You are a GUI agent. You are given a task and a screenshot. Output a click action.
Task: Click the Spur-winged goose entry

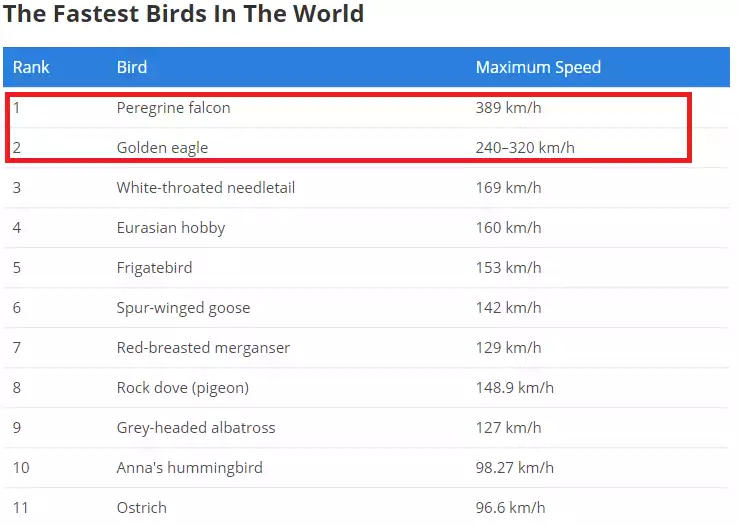coord(183,308)
